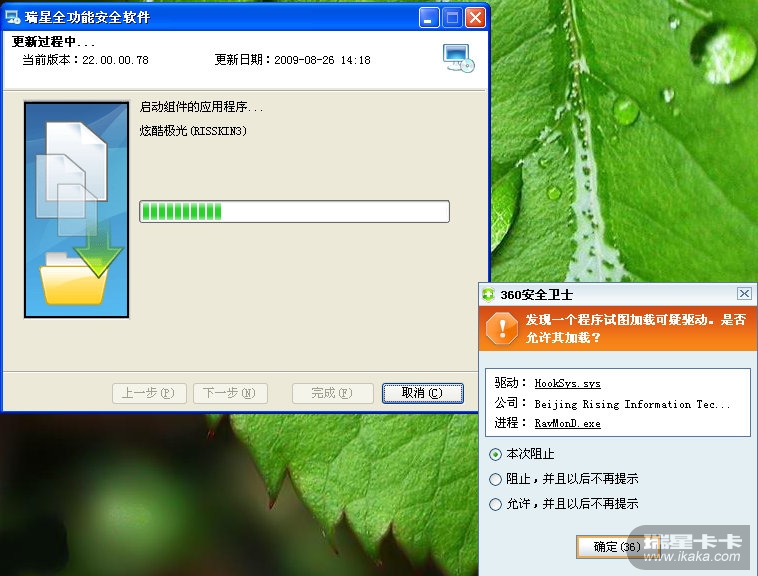Select 允许,并且以后不再提示 option
This screenshot has height=576, width=758.
click(495, 504)
